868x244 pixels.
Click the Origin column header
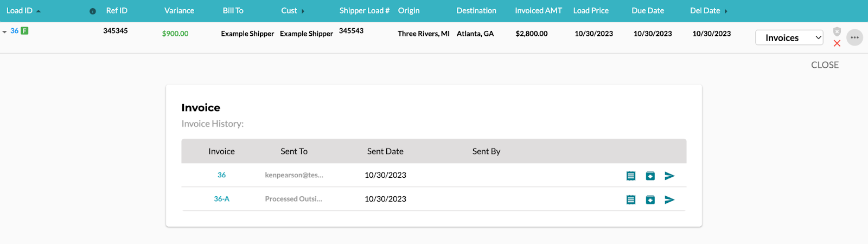[409, 10]
